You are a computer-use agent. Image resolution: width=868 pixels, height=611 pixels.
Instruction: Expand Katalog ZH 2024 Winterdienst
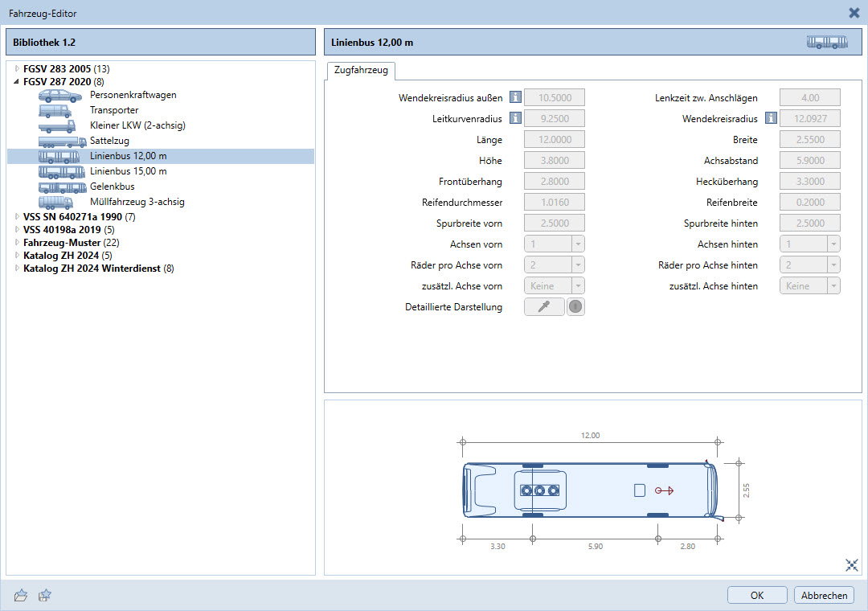17,269
